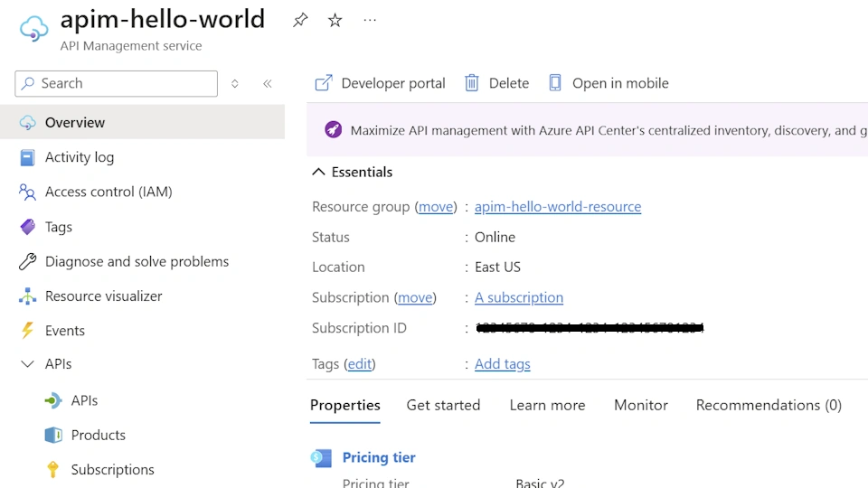Open the Subscriptions item
This screenshot has height=488, width=868.
point(112,469)
